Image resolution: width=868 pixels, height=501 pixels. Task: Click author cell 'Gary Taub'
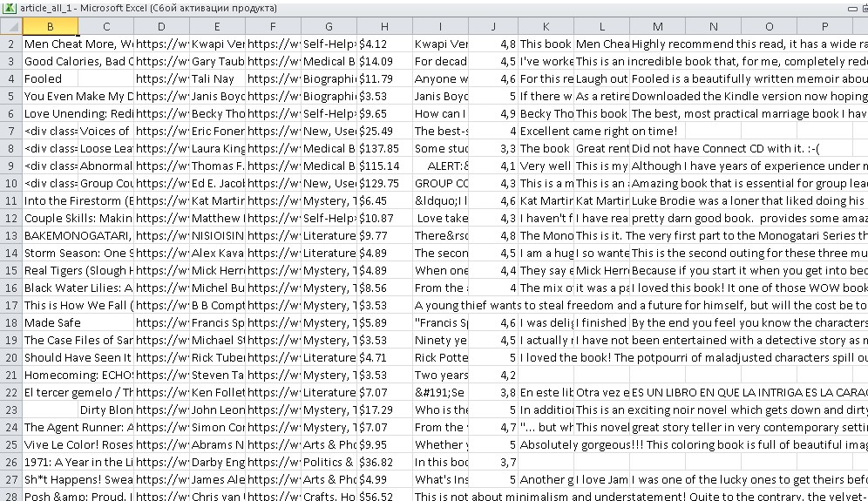218,62
